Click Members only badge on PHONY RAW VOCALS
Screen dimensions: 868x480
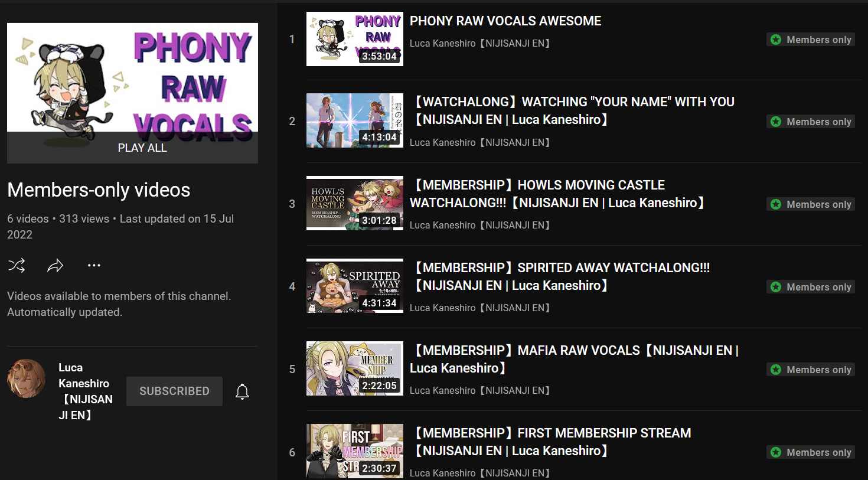tap(811, 40)
